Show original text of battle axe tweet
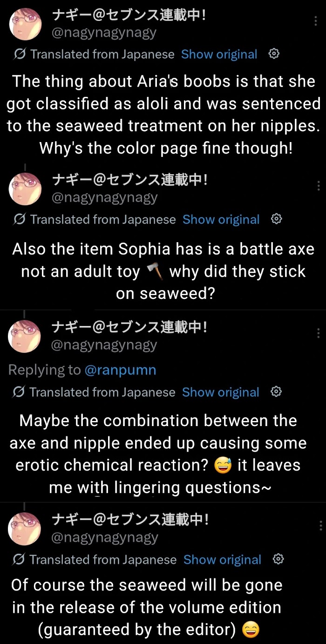This screenshot has height=644, width=326. 221,219
